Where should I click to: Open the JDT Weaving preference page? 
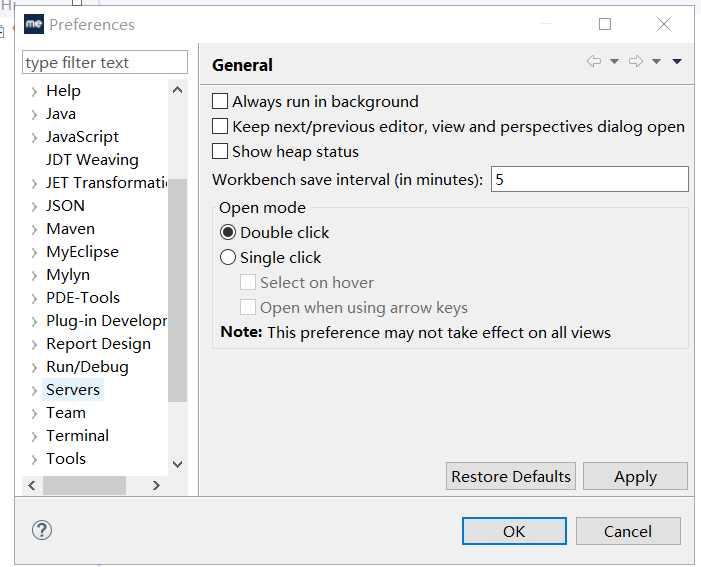(92, 160)
